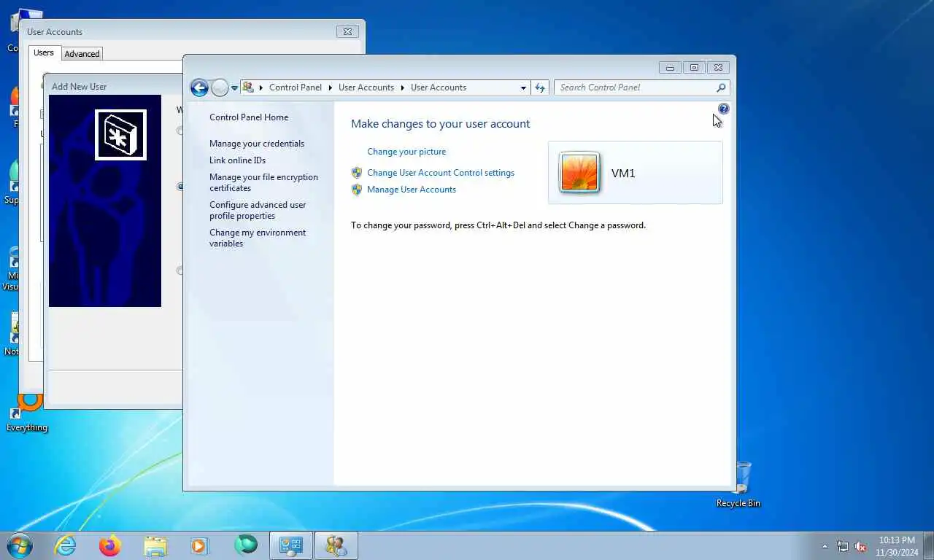The height and width of the screenshot is (560, 934).
Task: Click the User Accounts icon in address bar
Action: pos(248,87)
